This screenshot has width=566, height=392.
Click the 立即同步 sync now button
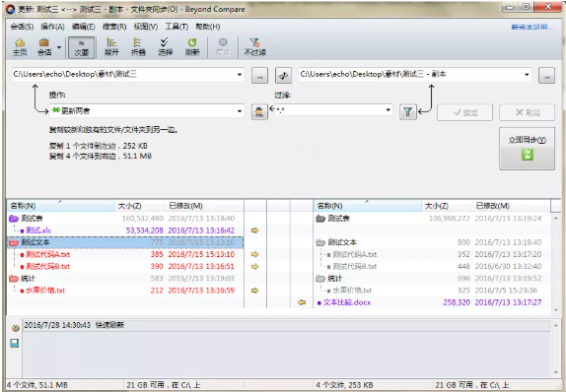[527, 149]
